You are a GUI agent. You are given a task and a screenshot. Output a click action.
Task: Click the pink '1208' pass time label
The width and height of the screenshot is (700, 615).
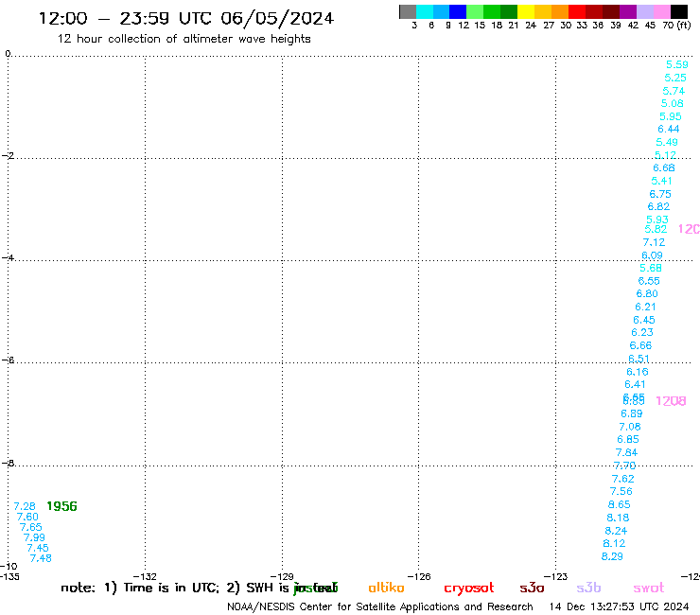(671, 401)
